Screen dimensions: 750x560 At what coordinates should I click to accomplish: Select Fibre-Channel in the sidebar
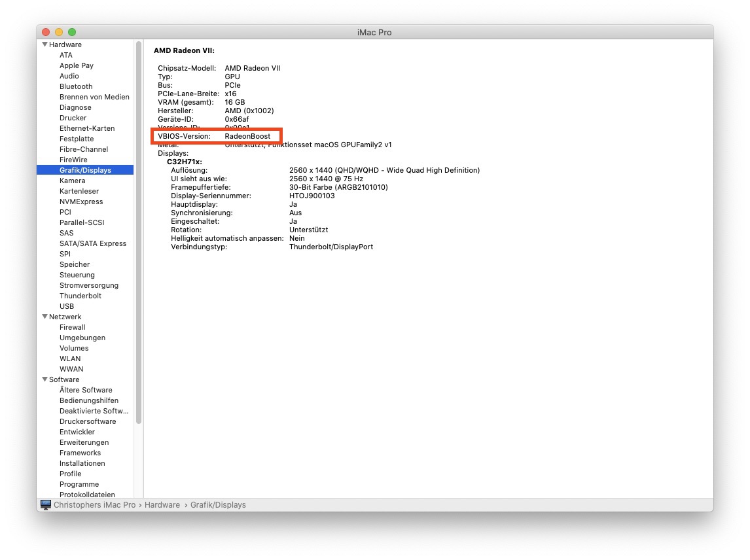[x=84, y=149]
